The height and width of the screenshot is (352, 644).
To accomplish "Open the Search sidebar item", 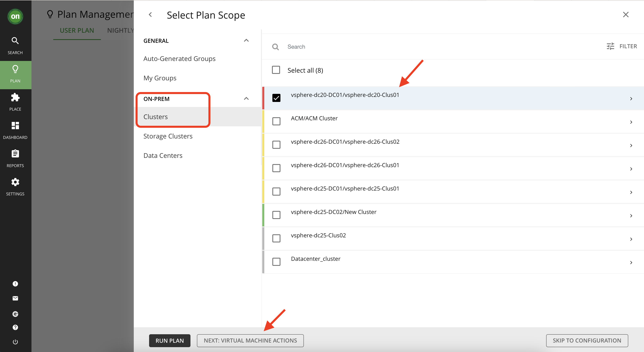I will tap(15, 46).
